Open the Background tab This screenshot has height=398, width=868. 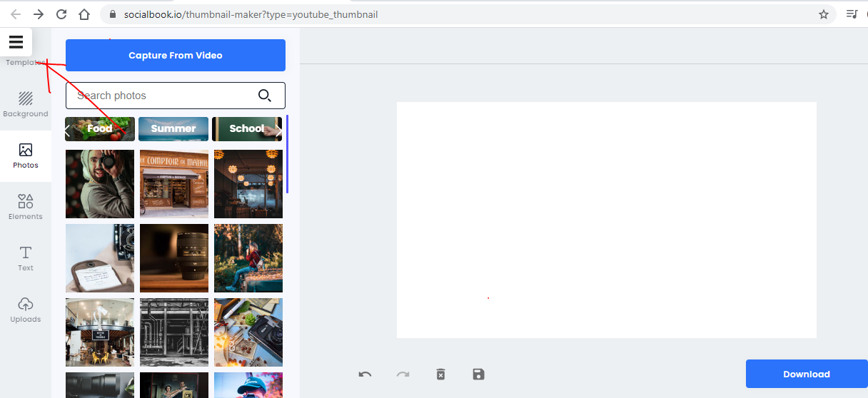(26, 105)
